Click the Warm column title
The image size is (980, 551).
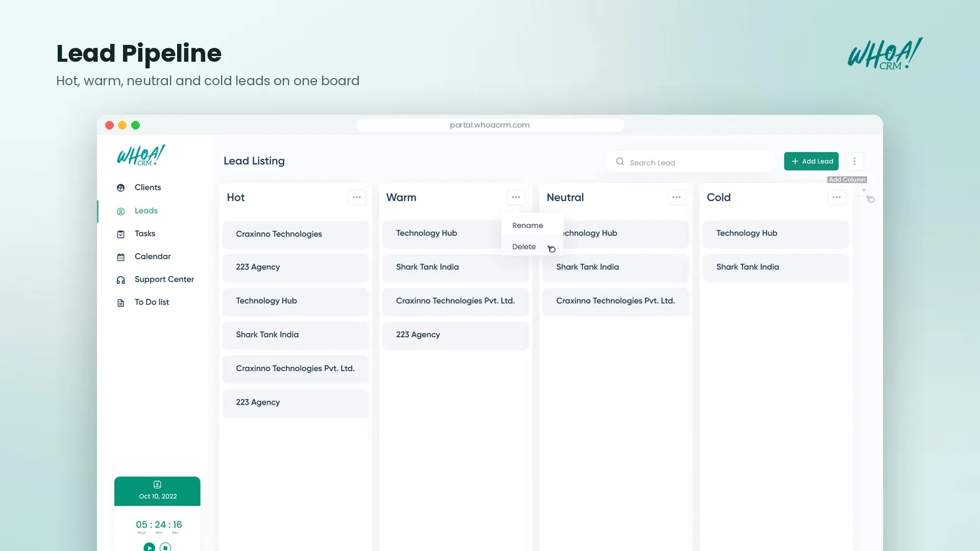point(401,197)
